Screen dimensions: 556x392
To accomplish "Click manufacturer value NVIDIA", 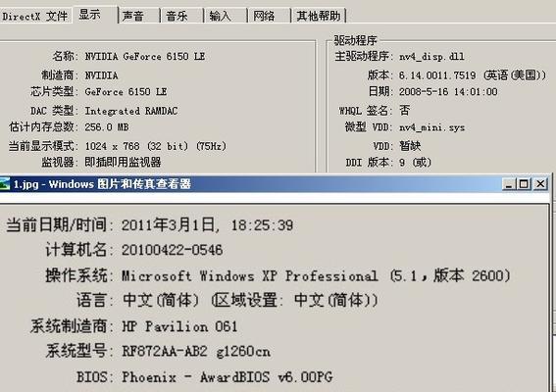I will (x=101, y=75).
